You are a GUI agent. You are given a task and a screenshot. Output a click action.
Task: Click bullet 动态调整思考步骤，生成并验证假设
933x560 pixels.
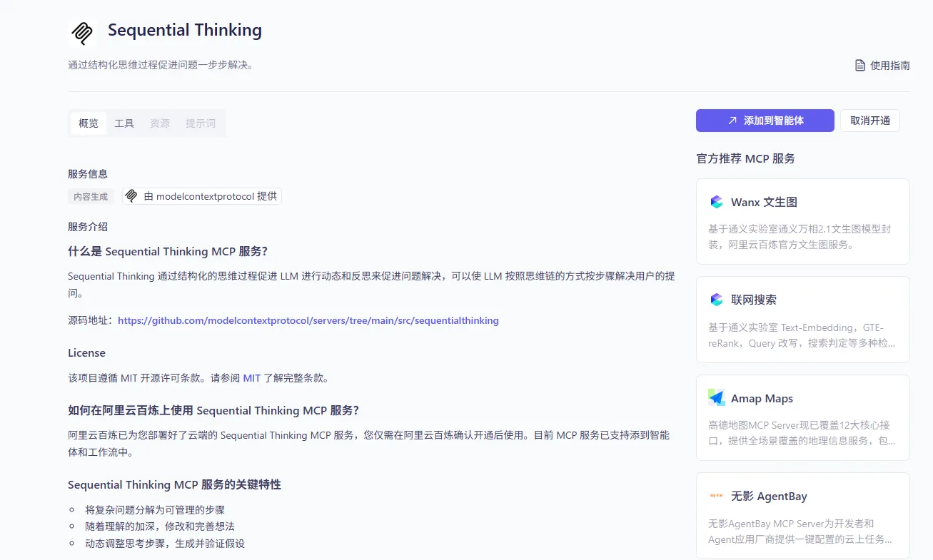point(165,544)
